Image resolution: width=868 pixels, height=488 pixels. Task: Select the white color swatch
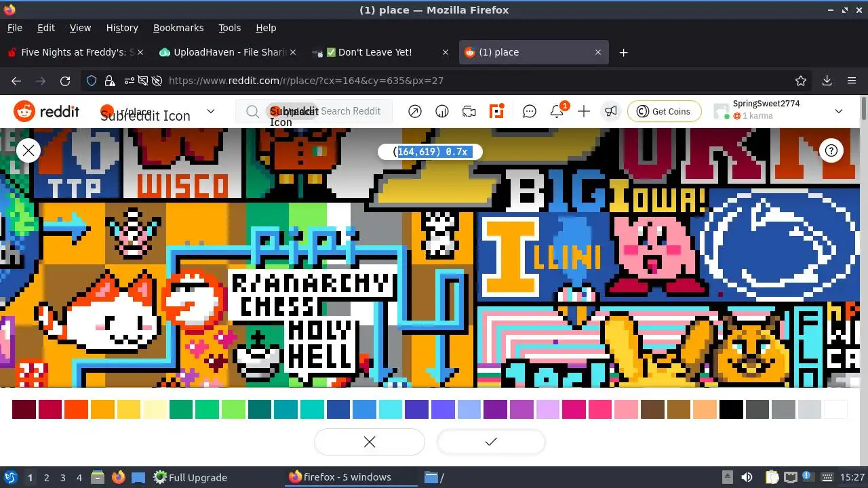[836, 409]
